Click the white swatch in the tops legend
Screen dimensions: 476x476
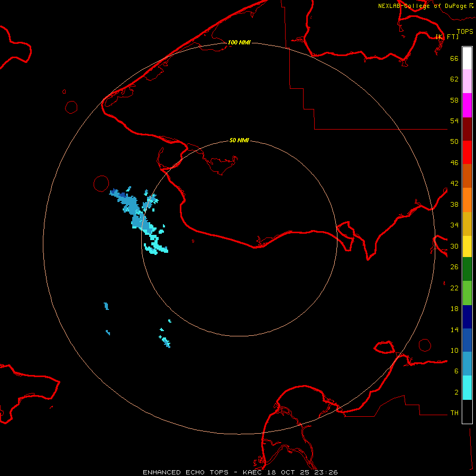(x=467, y=58)
